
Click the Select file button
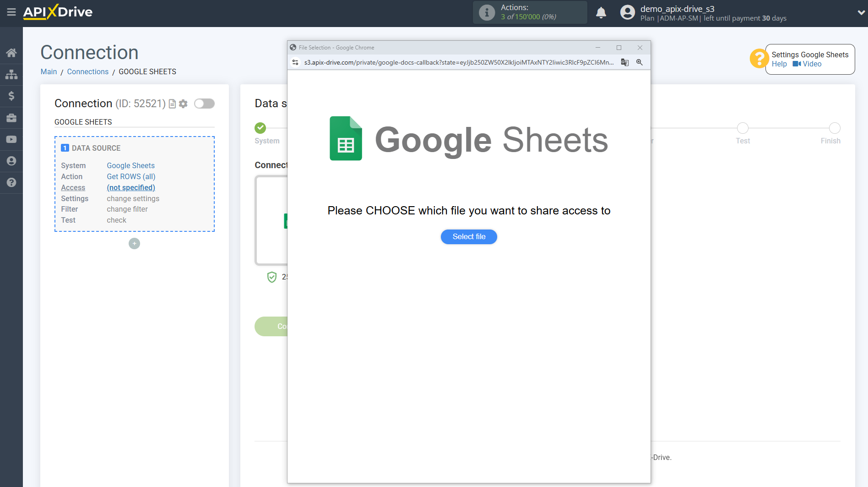point(469,237)
